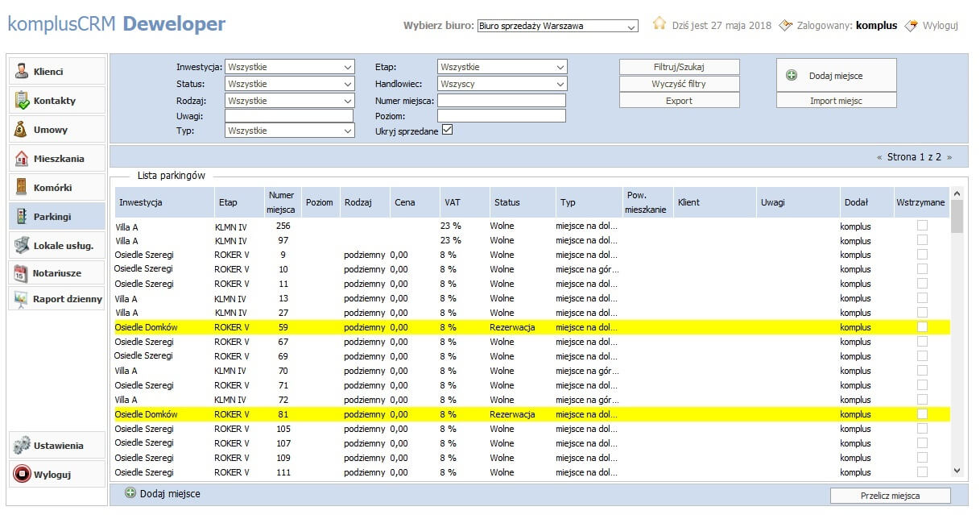Click the Komórki door icon

(x=22, y=187)
